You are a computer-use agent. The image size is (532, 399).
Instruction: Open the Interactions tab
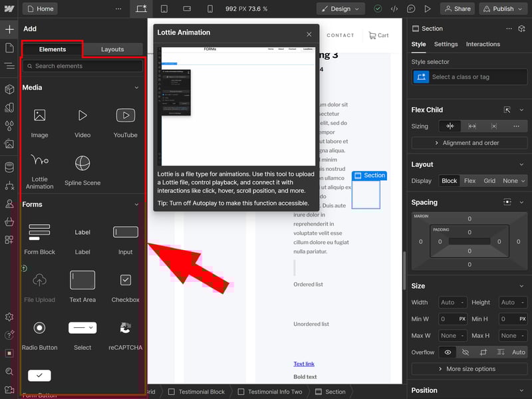tap(483, 45)
